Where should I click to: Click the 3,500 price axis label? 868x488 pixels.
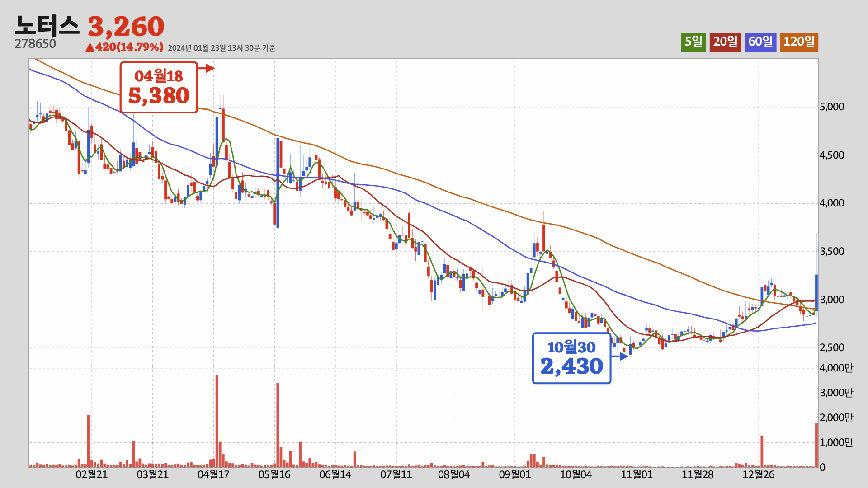[x=832, y=252]
